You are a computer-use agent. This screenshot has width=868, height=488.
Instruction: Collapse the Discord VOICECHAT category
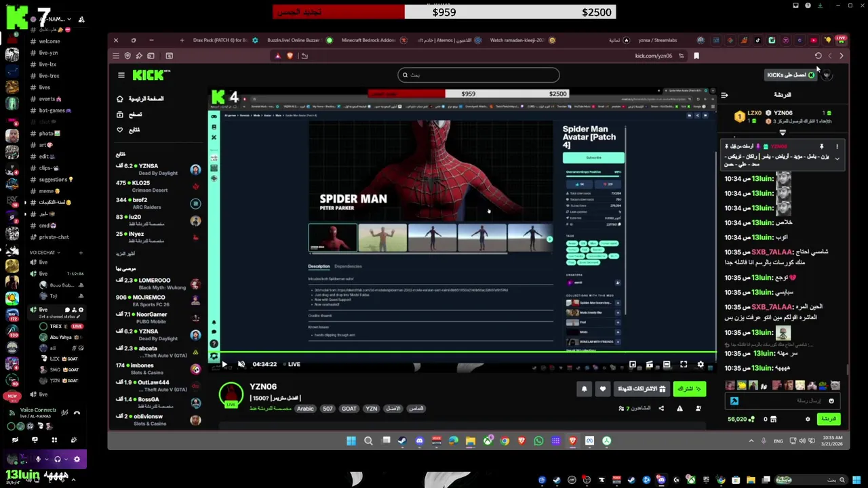coord(44,253)
